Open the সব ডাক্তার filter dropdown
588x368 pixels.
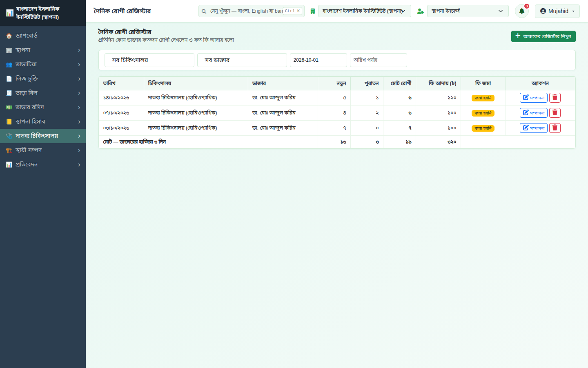(242, 60)
